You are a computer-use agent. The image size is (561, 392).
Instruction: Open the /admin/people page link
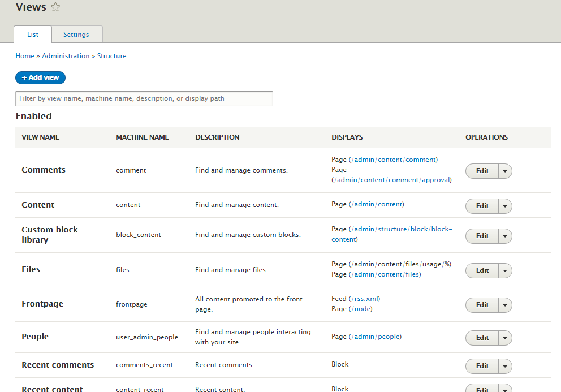(x=376, y=337)
